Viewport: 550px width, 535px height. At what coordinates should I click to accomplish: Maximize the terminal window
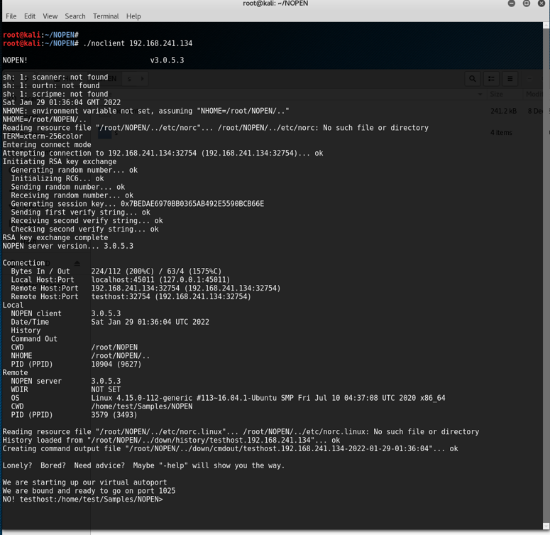[x=526, y=4]
